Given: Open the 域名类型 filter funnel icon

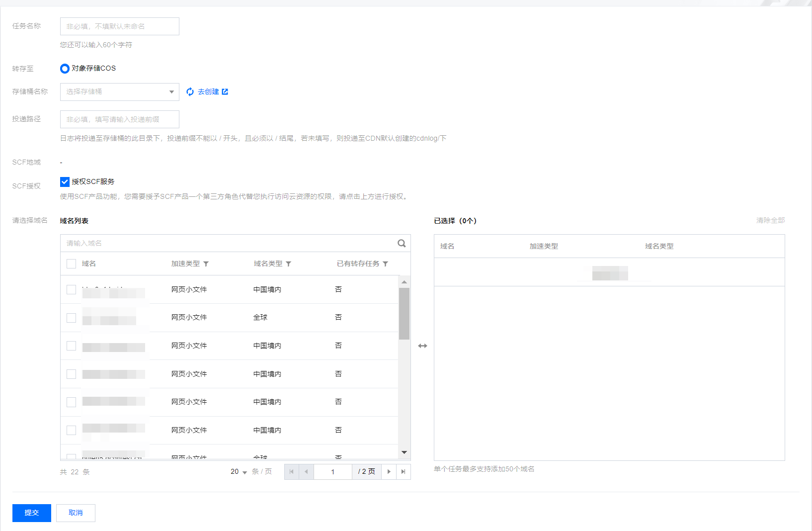Looking at the screenshot, I should tap(288, 264).
